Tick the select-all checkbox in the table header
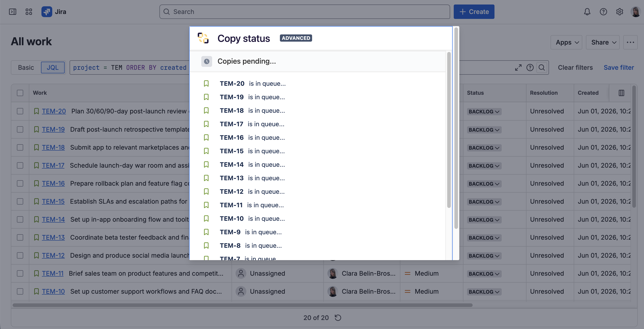Screen dimensions: 644x329 point(20,93)
